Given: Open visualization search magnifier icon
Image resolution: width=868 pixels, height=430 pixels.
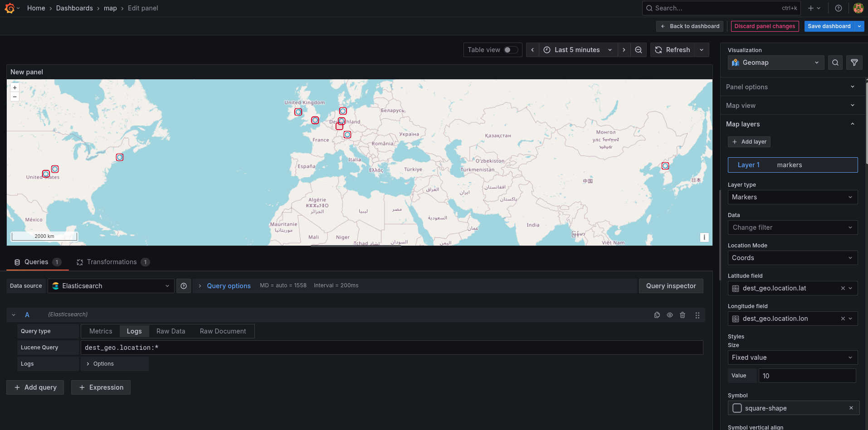Looking at the screenshot, I should click(x=835, y=63).
